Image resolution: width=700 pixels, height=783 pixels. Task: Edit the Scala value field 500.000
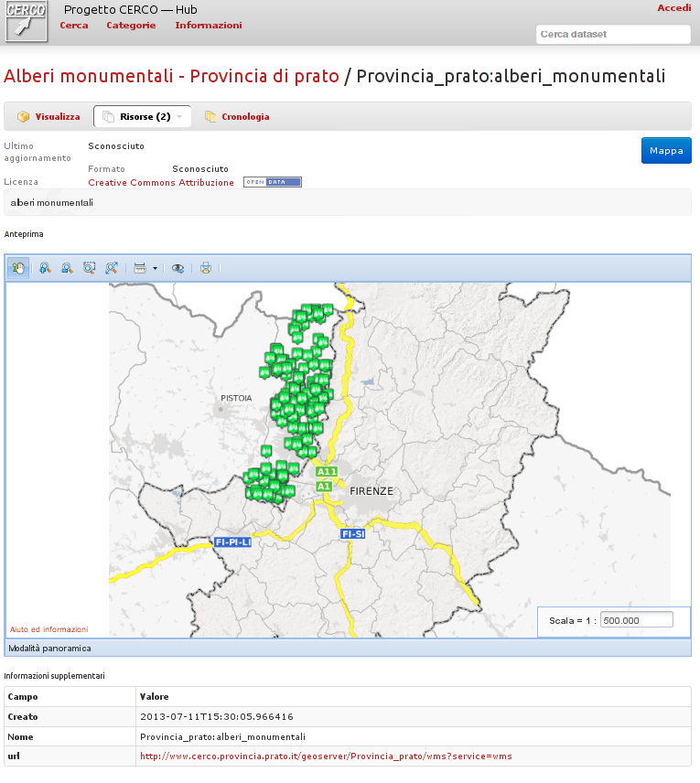(x=637, y=620)
